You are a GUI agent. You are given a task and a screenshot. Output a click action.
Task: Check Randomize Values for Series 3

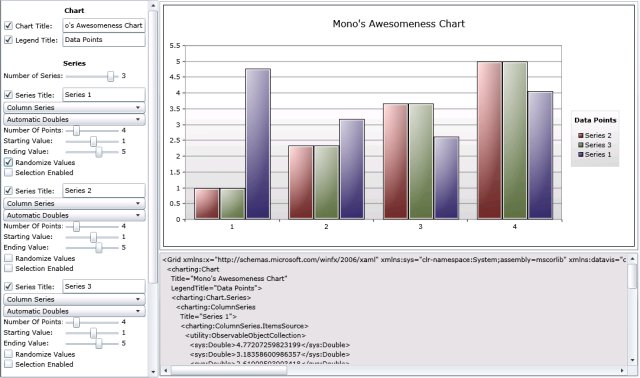click(8, 354)
